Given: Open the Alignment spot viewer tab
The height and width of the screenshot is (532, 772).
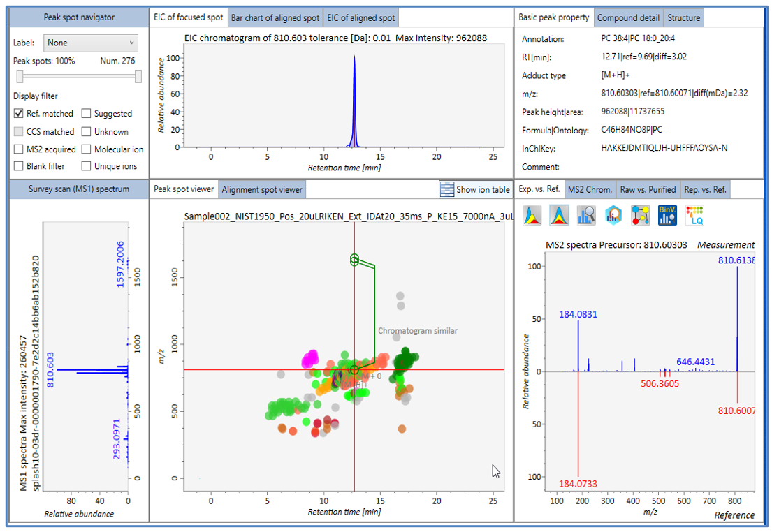Looking at the screenshot, I should [x=262, y=189].
